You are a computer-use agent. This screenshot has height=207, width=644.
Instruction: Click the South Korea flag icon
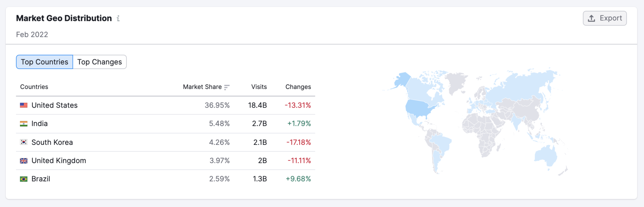click(24, 142)
